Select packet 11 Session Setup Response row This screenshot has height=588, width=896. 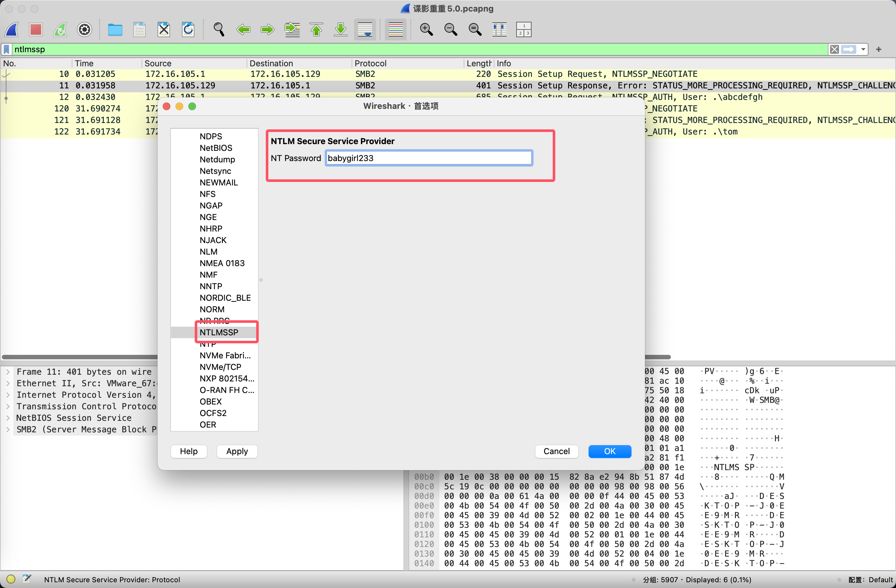pos(448,86)
